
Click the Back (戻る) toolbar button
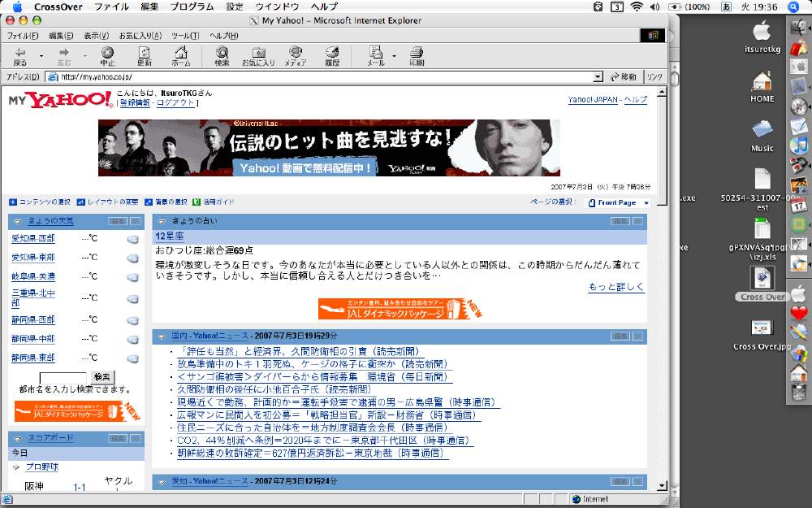(20, 57)
